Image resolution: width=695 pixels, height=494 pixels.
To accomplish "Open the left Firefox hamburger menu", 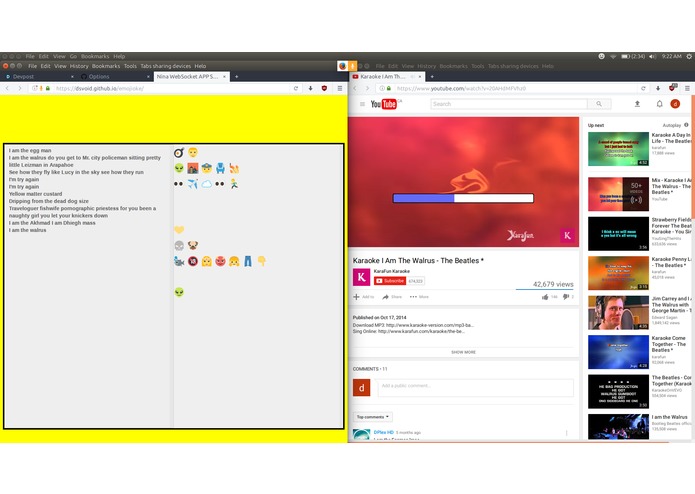I will (x=340, y=89).
